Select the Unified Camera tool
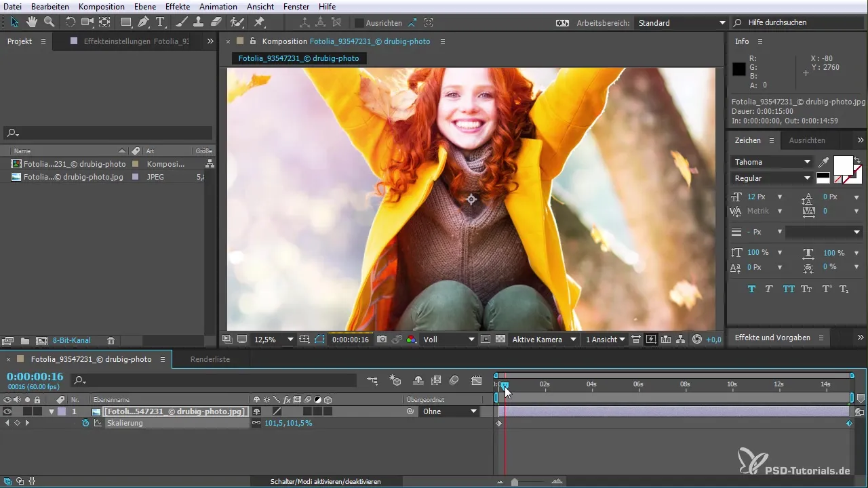The width and height of the screenshot is (868, 488). coord(87,22)
